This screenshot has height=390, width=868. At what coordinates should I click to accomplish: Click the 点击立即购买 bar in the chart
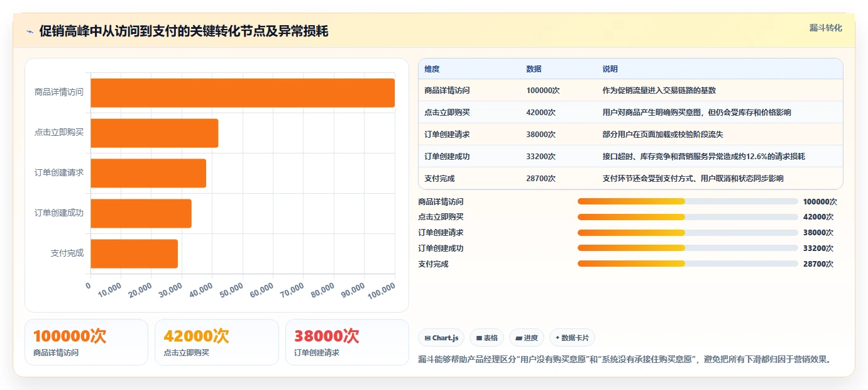pos(154,133)
